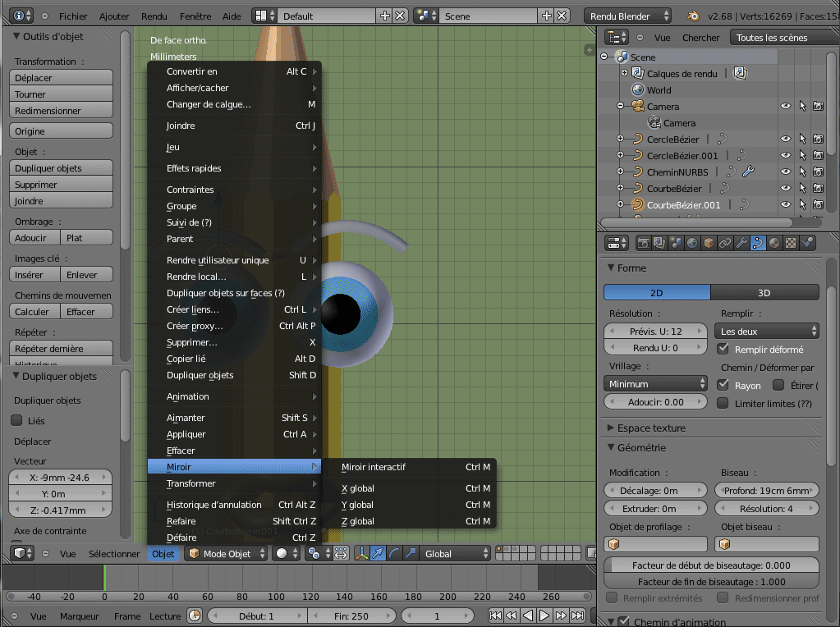Click the Redimensionner tool button
The width and height of the screenshot is (840, 627).
coord(61,110)
